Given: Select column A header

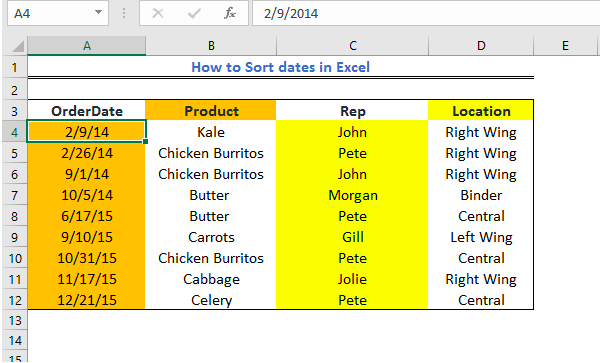Looking at the screenshot, I should tap(87, 46).
